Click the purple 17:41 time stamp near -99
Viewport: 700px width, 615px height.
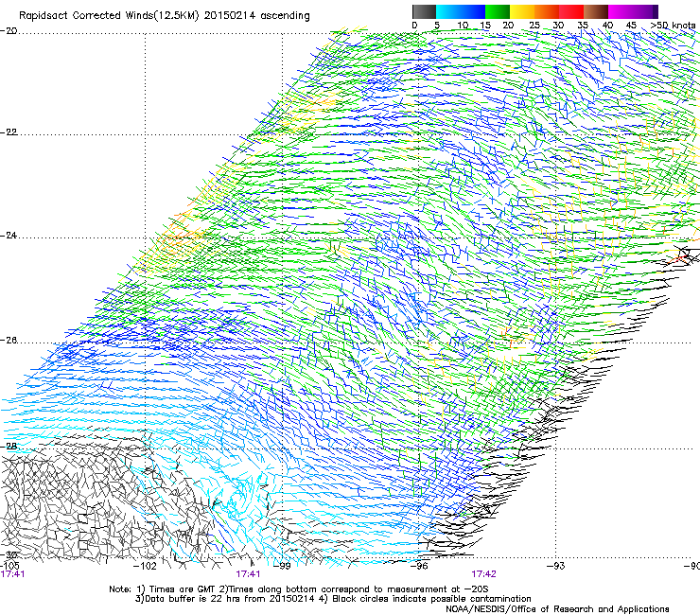(248, 574)
